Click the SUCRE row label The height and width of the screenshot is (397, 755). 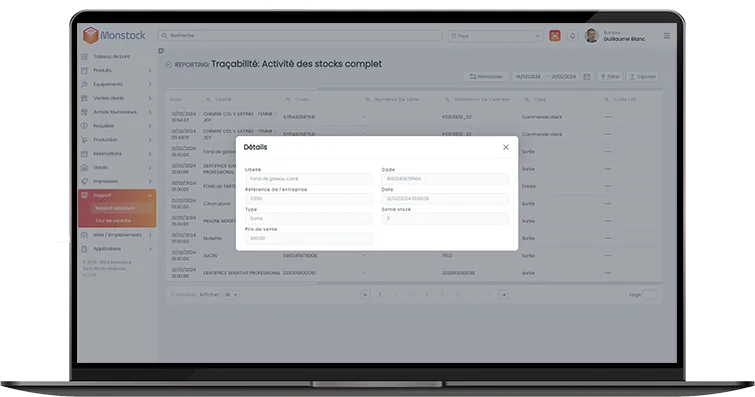pyautogui.click(x=210, y=256)
